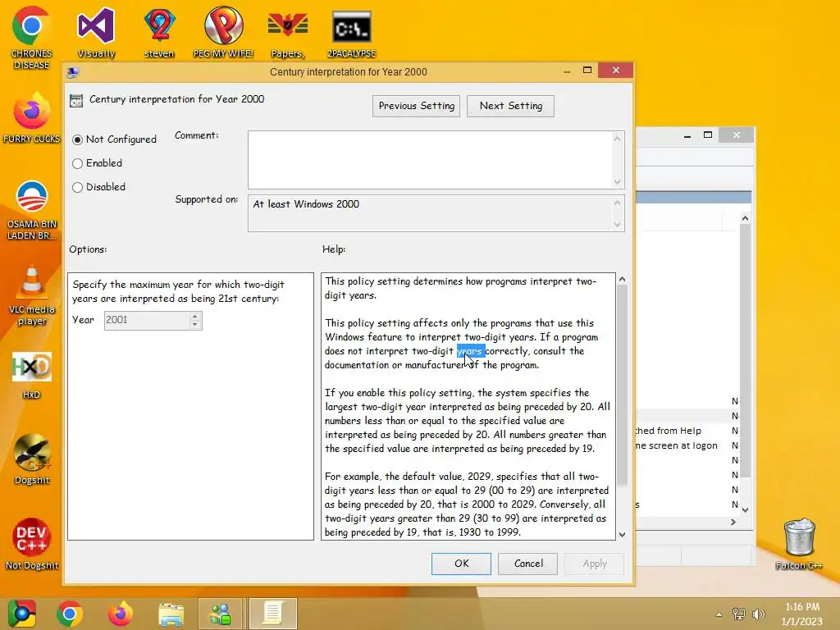Maximize the background window
Screen dimensions: 840x630
click(x=708, y=135)
